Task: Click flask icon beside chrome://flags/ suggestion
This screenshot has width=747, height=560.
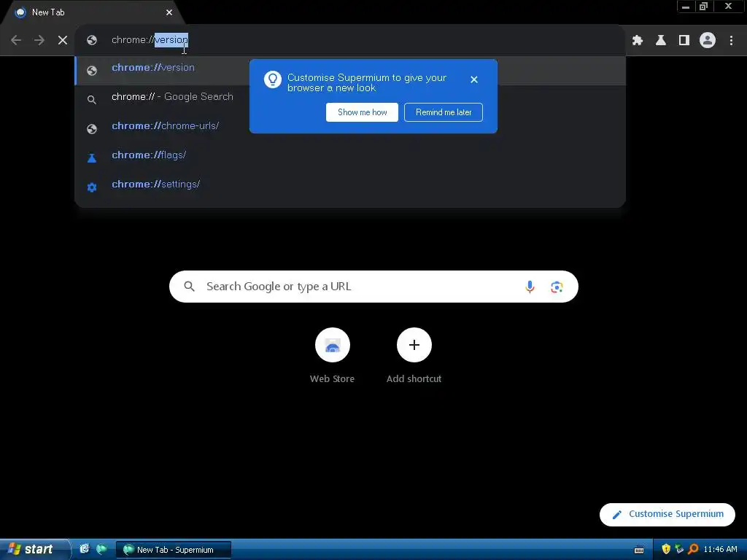Action: [92, 158]
